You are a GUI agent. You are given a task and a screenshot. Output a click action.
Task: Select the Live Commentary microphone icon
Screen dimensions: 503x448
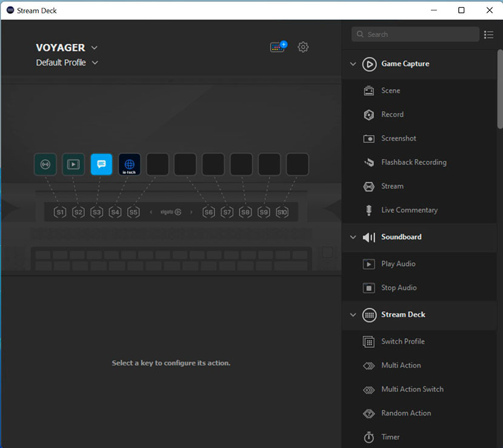click(x=368, y=210)
